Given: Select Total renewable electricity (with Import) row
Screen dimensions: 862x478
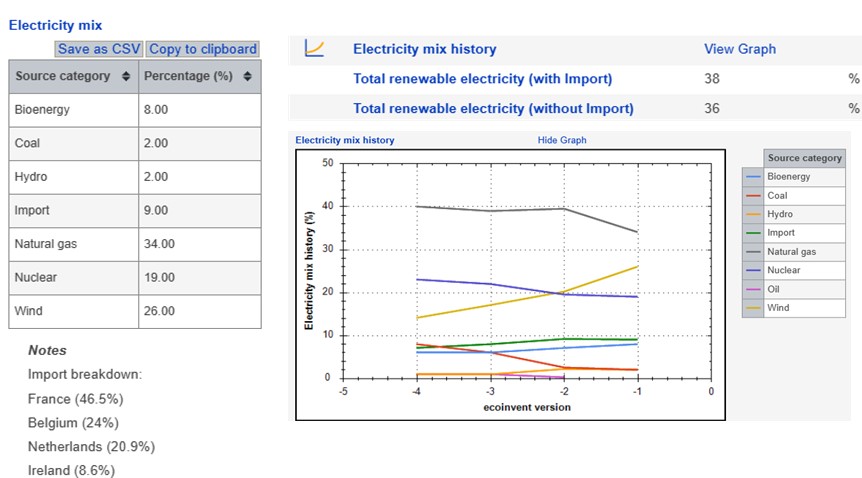Looking at the screenshot, I should [482, 79].
